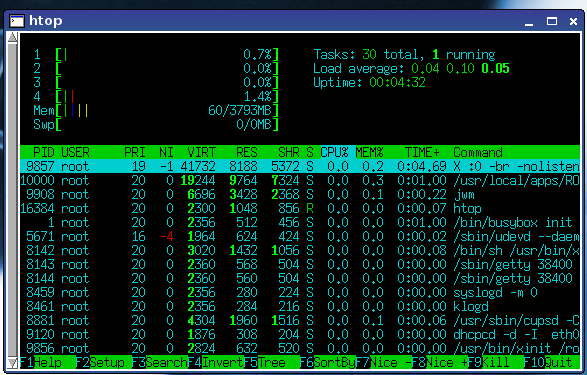Image resolution: width=587 pixels, height=375 pixels.
Task: Select the getty row with PID 8143
Action: (x=300, y=264)
